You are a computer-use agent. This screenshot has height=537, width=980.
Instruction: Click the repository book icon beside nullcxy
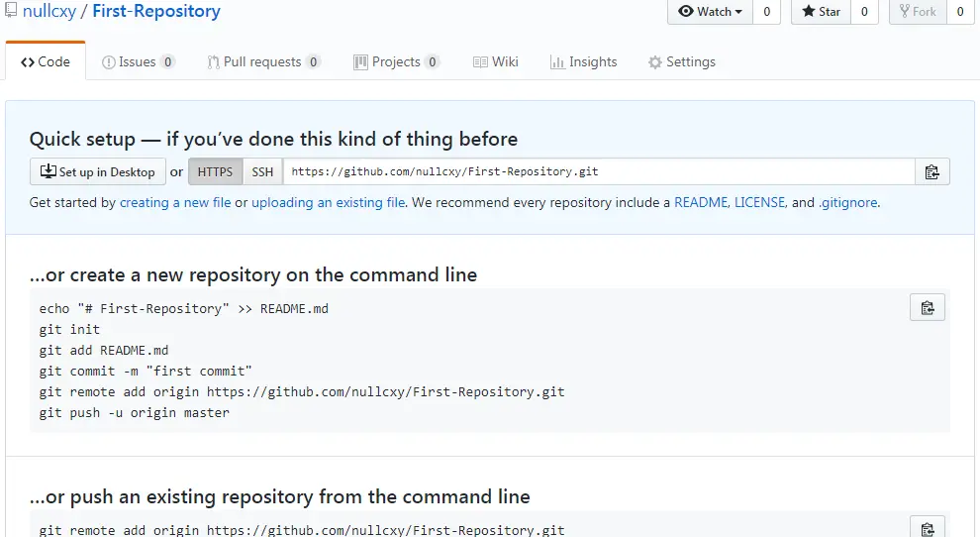[11, 10]
